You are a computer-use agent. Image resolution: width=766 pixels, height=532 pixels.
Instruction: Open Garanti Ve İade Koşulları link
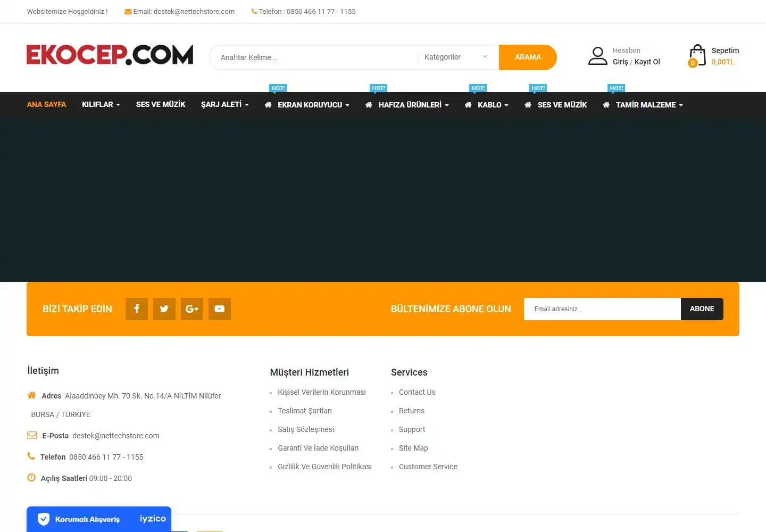pos(318,448)
